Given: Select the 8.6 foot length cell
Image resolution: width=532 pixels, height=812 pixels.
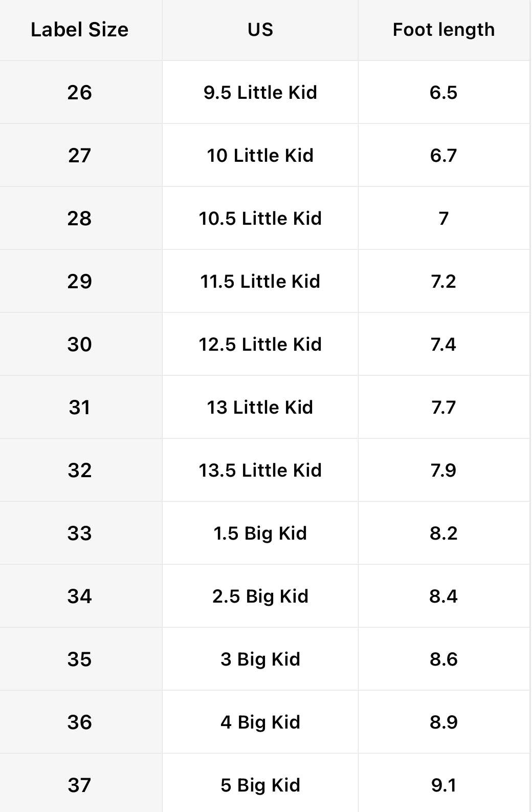Looking at the screenshot, I should pyautogui.click(x=444, y=659).
